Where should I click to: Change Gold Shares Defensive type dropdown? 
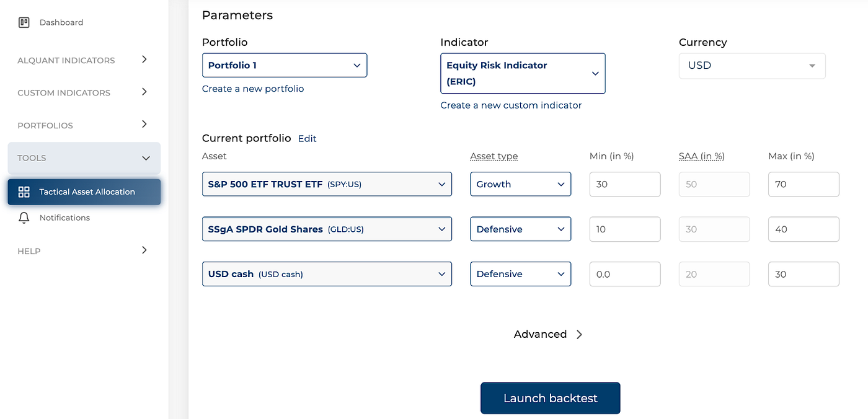tap(520, 229)
